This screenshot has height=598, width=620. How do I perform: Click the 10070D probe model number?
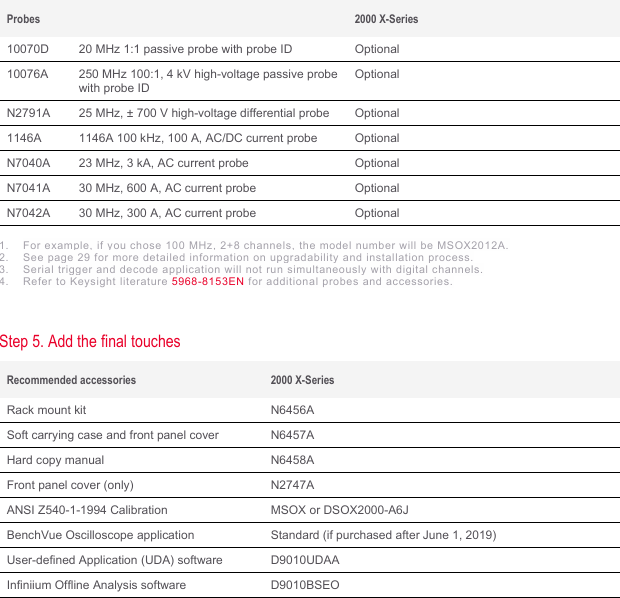pyautogui.click(x=29, y=49)
